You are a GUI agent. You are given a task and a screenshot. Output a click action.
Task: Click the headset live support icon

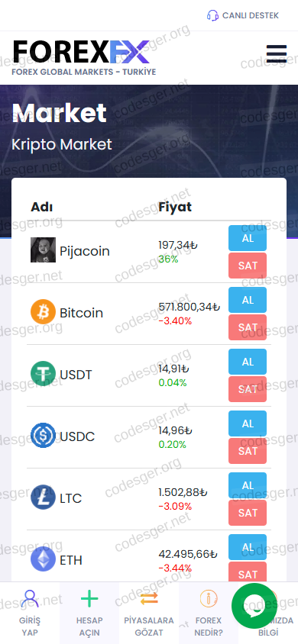click(212, 15)
